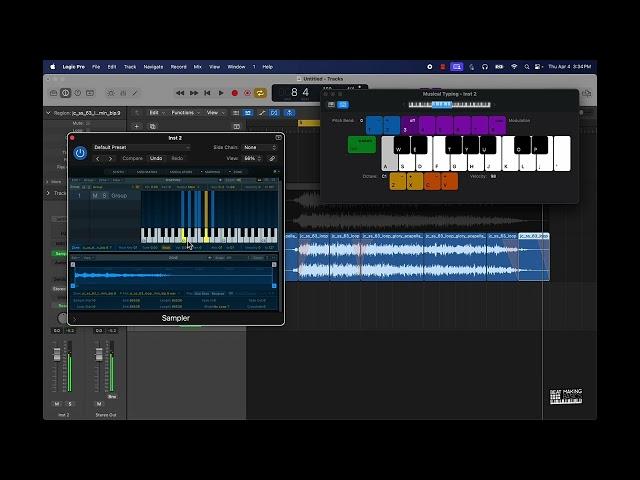Open Smart Controls in control bar
Image resolution: width=640 pixels, height=480 pixels.
point(111,93)
